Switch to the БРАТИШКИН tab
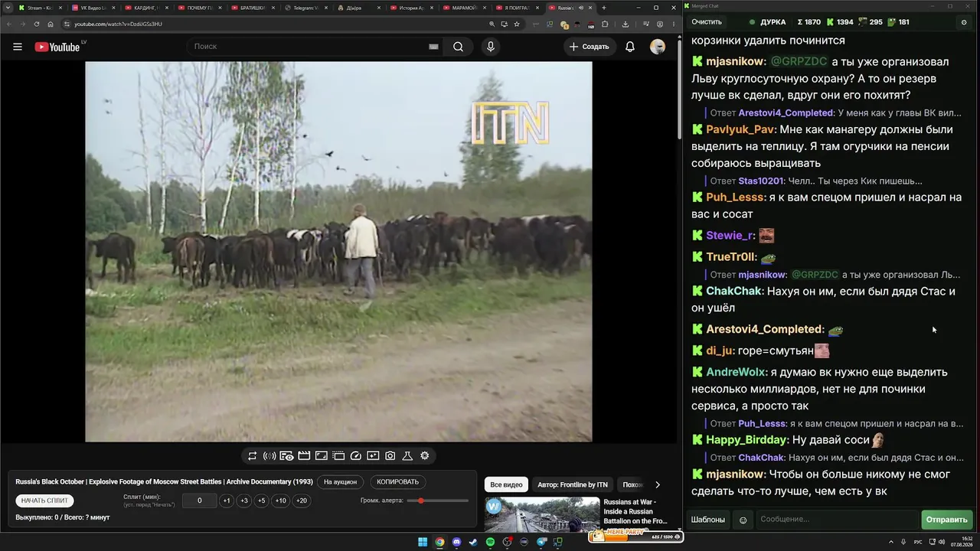This screenshot has width=980, height=551. coord(253,8)
